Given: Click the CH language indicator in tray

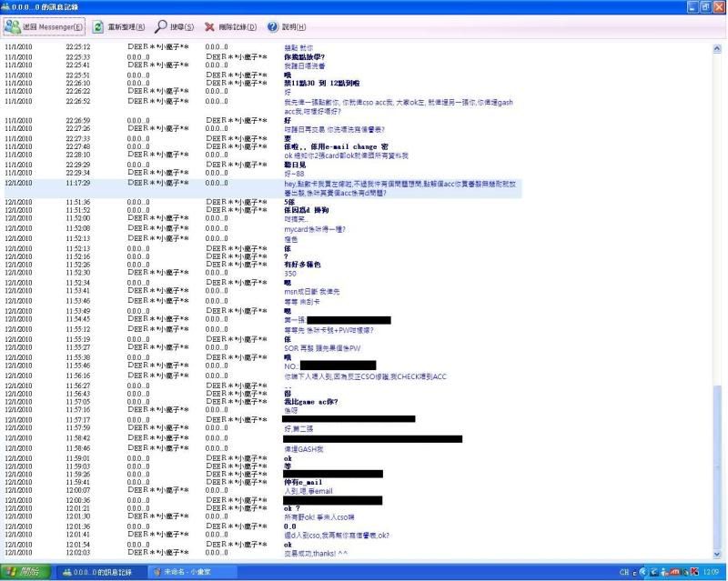Looking at the screenshot, I should point(623,572).
